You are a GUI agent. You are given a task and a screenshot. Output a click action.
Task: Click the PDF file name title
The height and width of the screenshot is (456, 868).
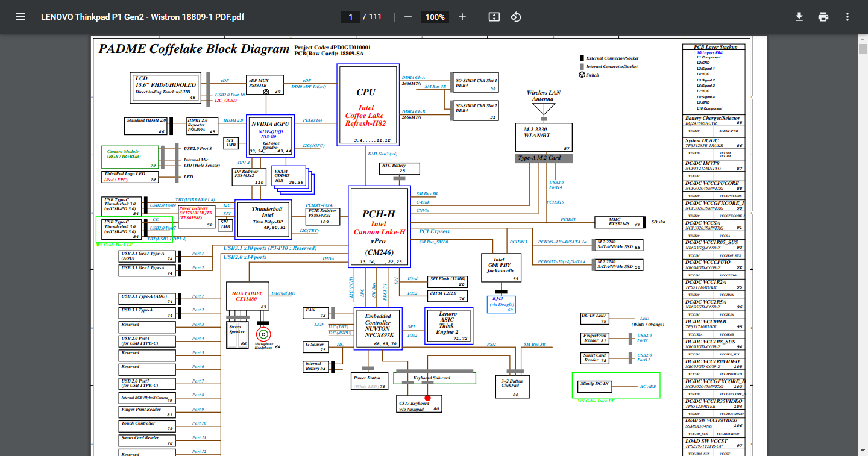[143, 17]
